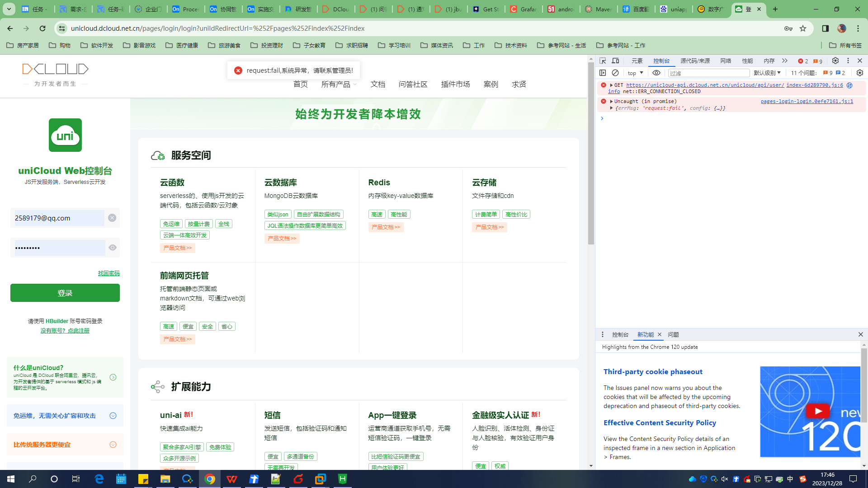Viewport: 868px width, 488px height.
Task: Open the 默认级别 log level dropdown
Action: point(767,73)
